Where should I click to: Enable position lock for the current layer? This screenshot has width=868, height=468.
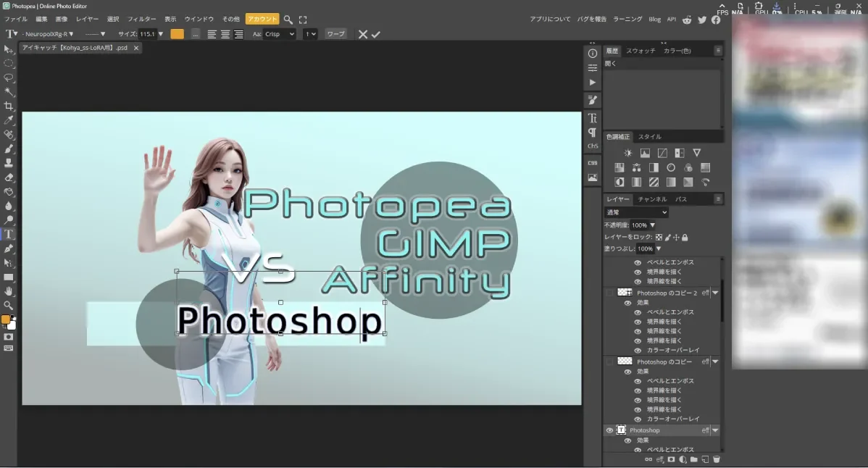[676, 237]
